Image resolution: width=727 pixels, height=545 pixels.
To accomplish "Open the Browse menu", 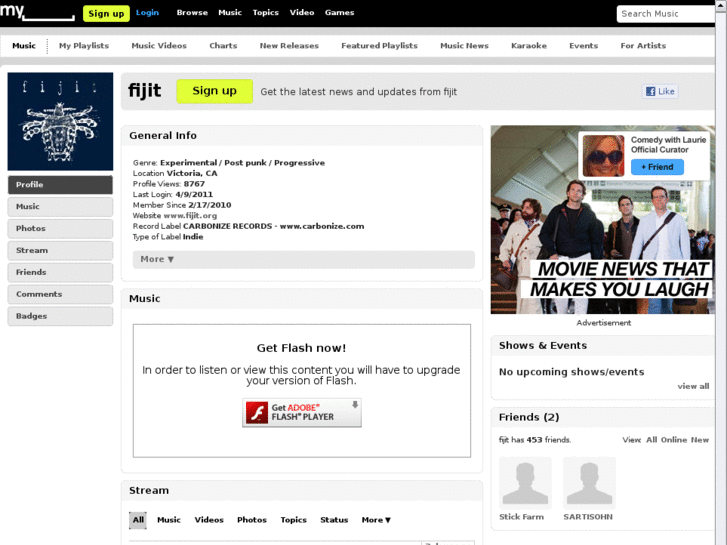I will (x=192, y=13).
